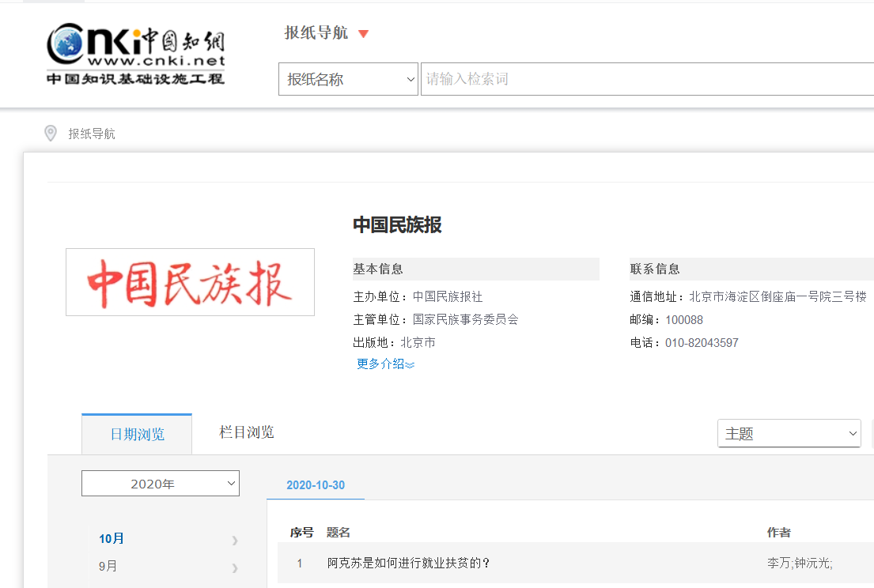Click the 中国民族报 title heading

pos(397,225)
